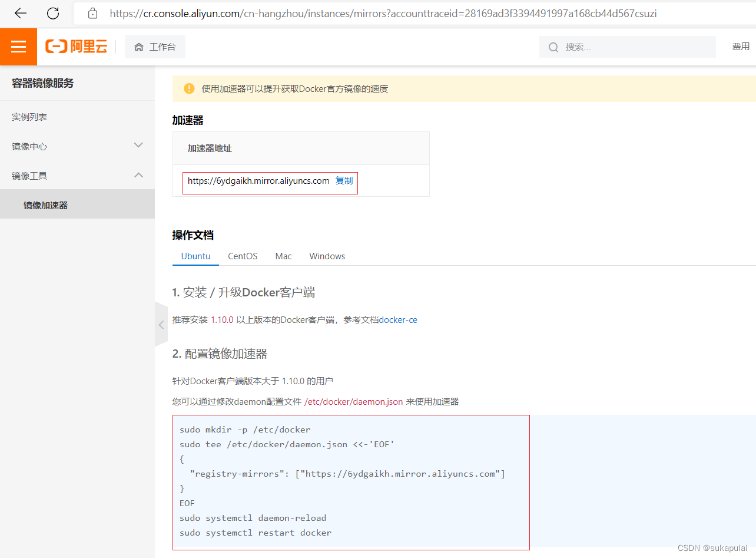The width and height of the screenshot is (756, 558).
Task: Click the '2. 配置镜像加速器' heading
Action: coord(220,354)
